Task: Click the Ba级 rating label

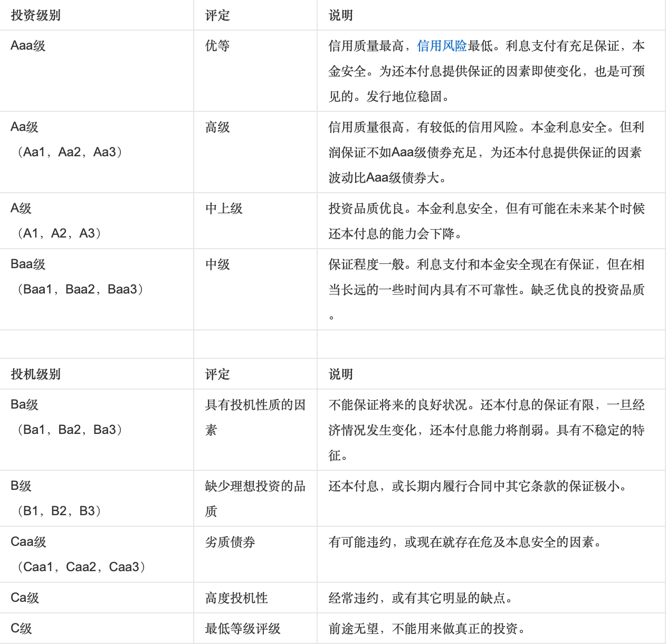Action: click(24, 404)
